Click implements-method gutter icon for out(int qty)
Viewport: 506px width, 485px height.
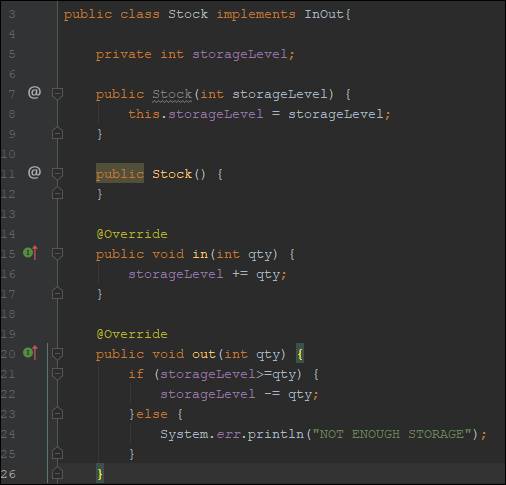[31, 353]
